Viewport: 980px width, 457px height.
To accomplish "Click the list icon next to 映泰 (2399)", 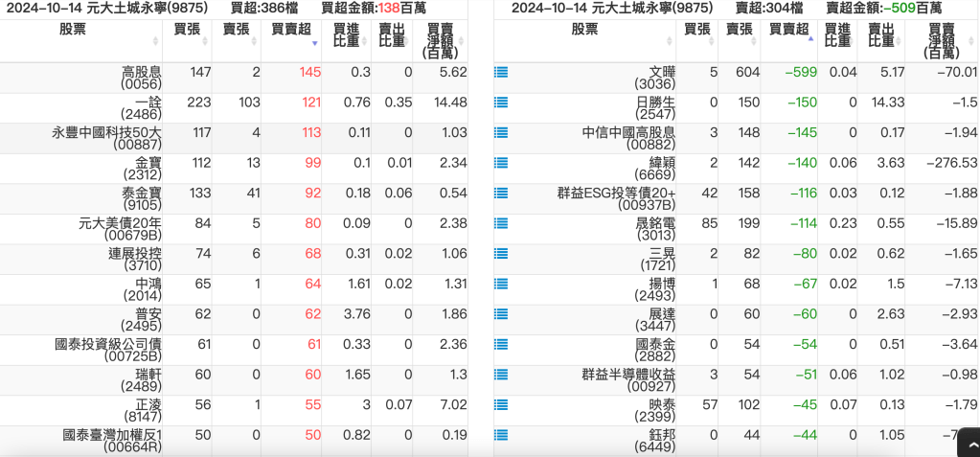I will (500, 405).
